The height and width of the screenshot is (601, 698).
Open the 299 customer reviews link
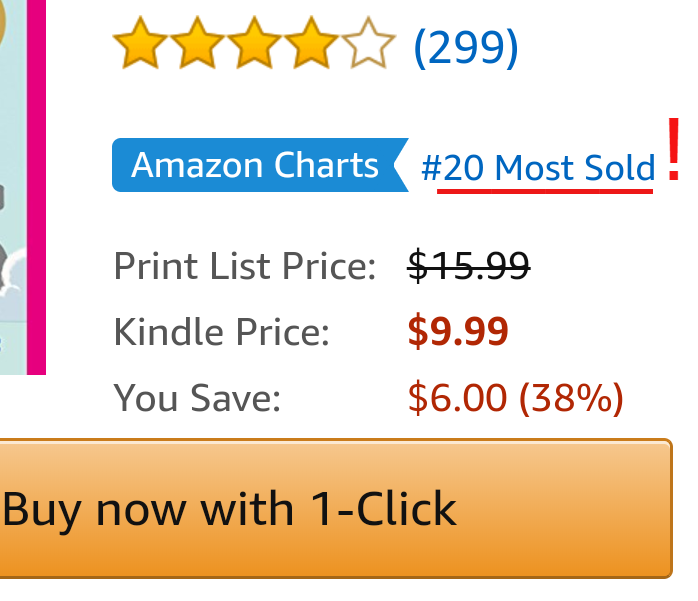(466, 48)
